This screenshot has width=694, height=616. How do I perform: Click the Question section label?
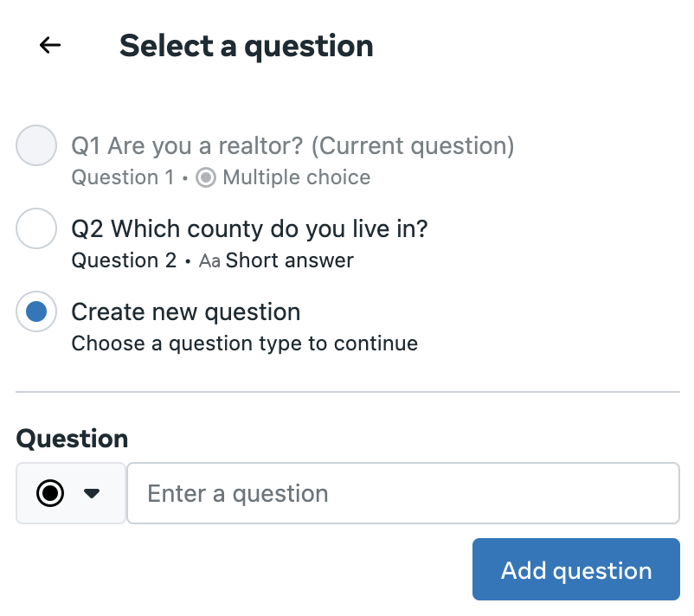72,439
